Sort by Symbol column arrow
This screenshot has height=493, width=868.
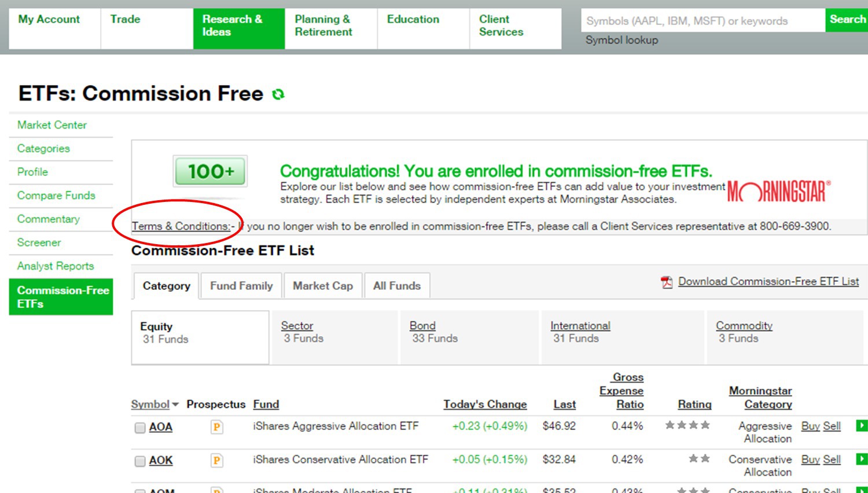pos(175,404)
